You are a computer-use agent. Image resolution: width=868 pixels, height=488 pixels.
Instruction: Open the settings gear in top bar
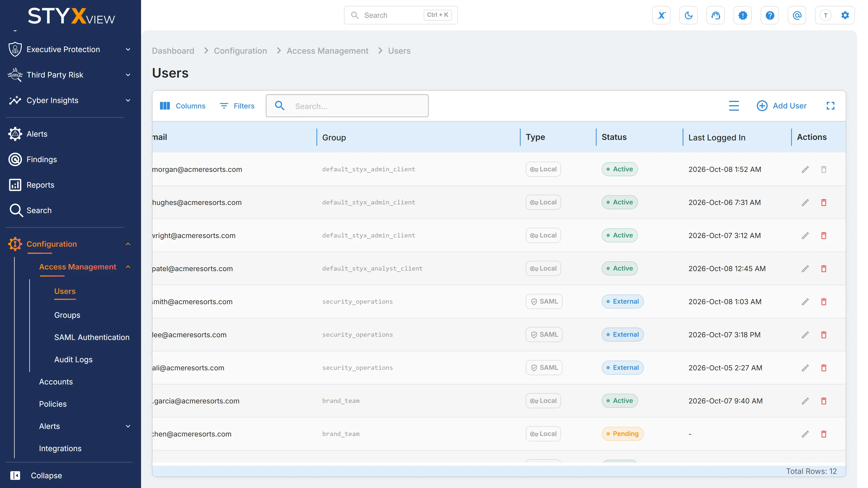[x=845, y=15]
